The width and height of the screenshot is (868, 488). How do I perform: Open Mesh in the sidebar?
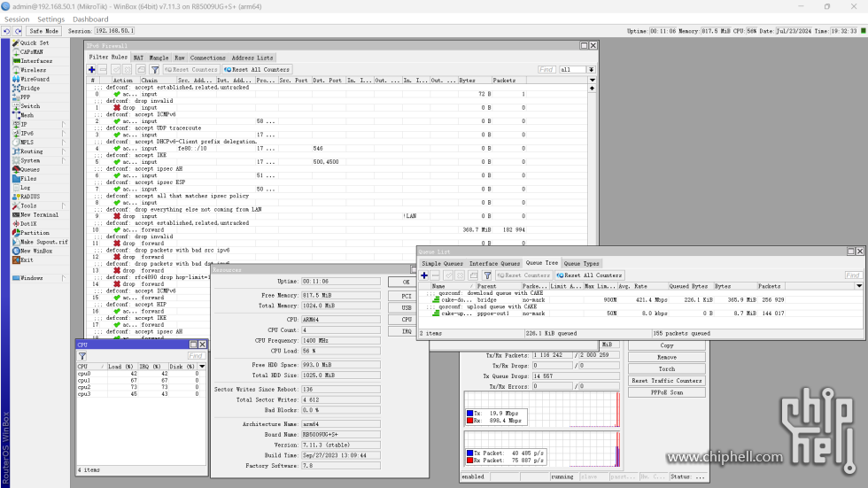[x=27, y=115]
